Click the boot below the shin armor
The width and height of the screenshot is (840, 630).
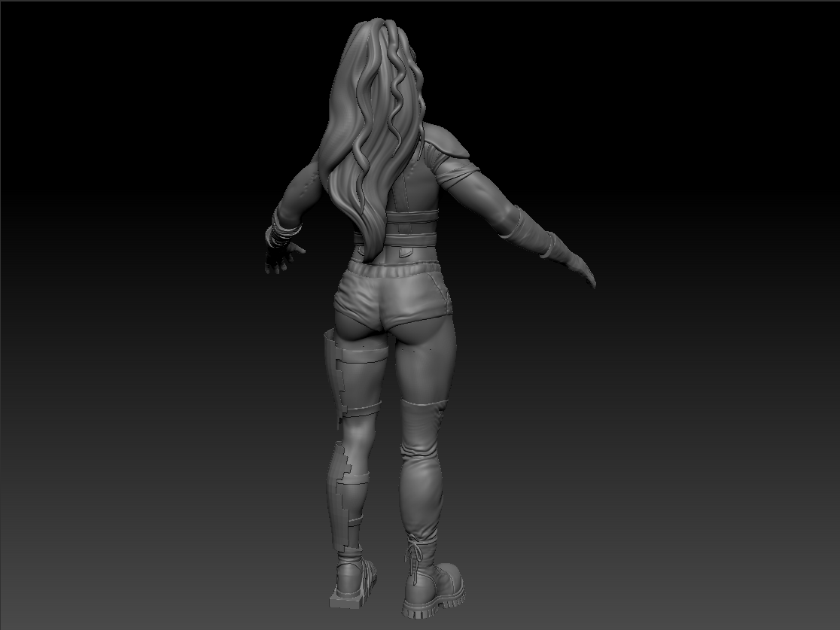pos(351,580)
